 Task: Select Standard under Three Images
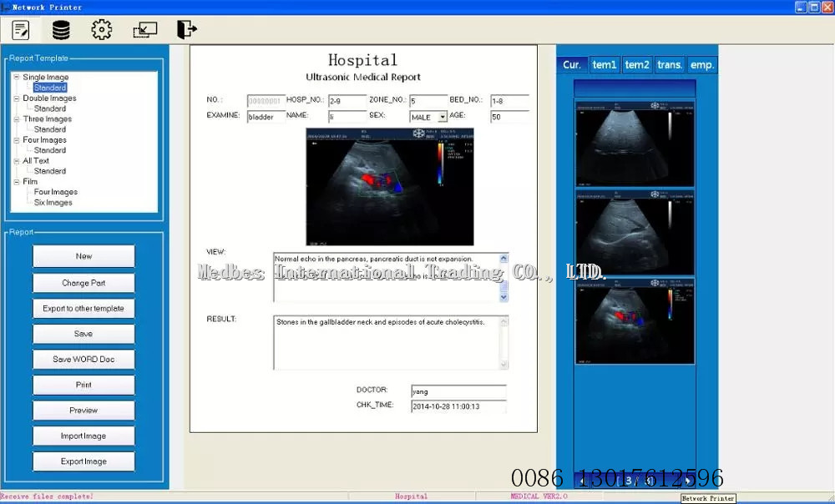click(x=50, y=129)
